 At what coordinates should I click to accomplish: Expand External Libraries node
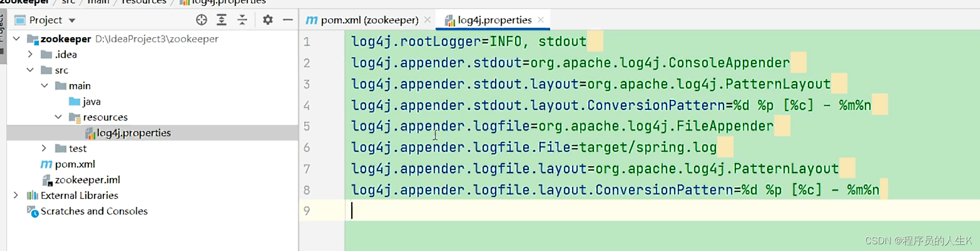coord(16,195)
